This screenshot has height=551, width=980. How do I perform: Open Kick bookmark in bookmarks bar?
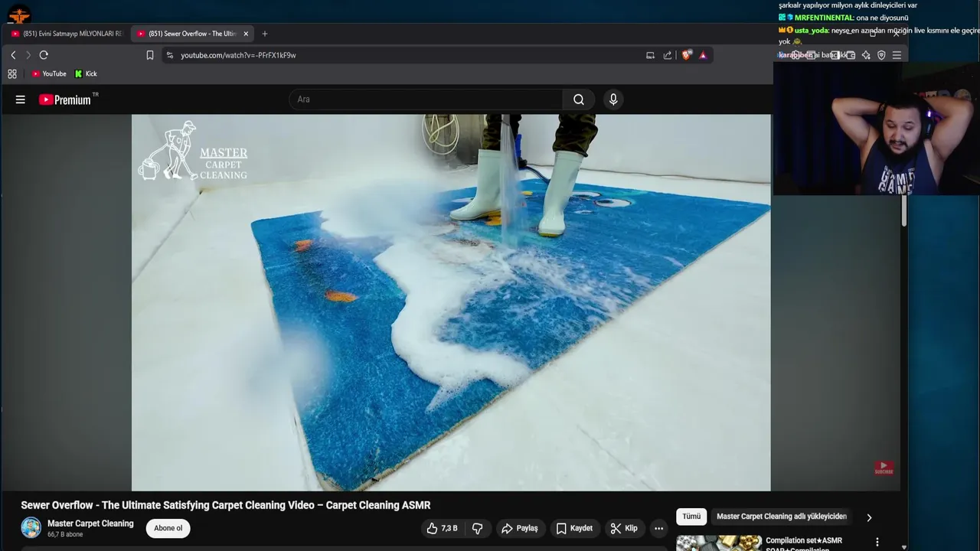tap(86, 73)
